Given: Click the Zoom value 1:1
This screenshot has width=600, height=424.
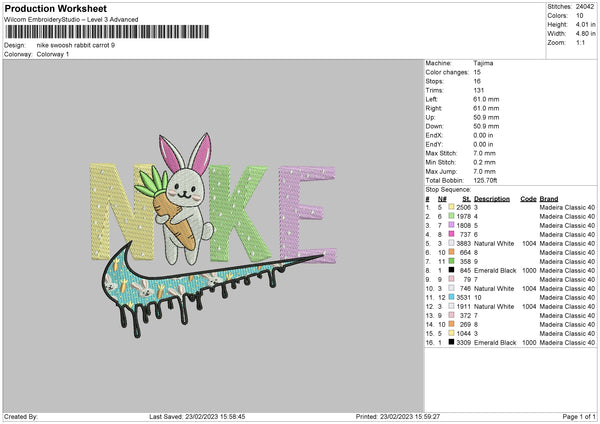Looking at the screenshot, I should tap(580, 42).
